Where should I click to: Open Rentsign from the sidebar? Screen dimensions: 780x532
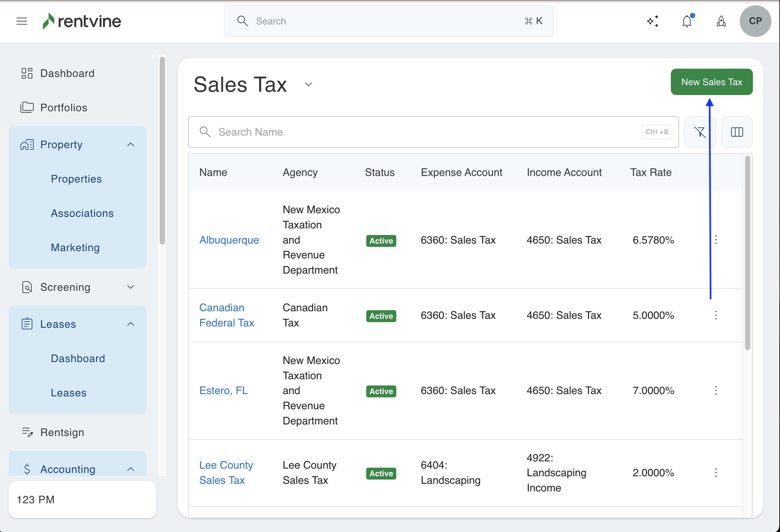(62, 432)
